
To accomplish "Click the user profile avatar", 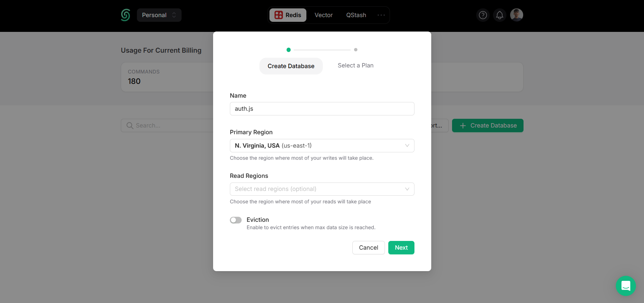I will point(516,15).
